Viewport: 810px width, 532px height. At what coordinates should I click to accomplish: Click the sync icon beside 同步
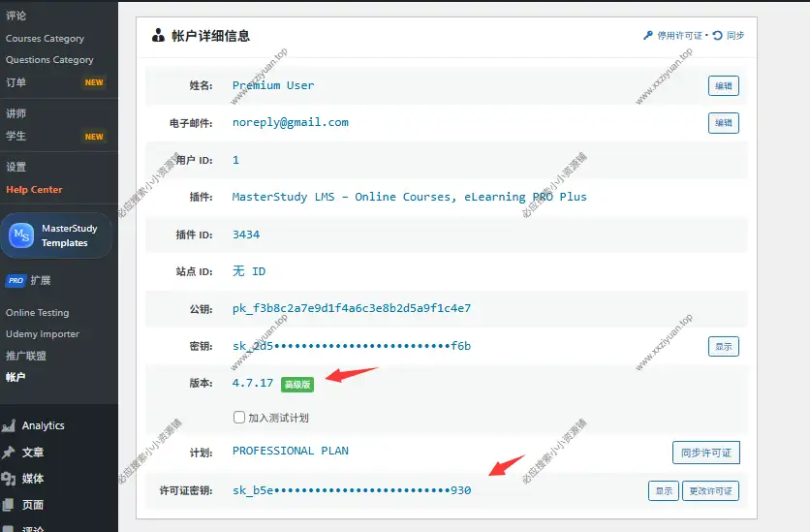coord(717,36)
